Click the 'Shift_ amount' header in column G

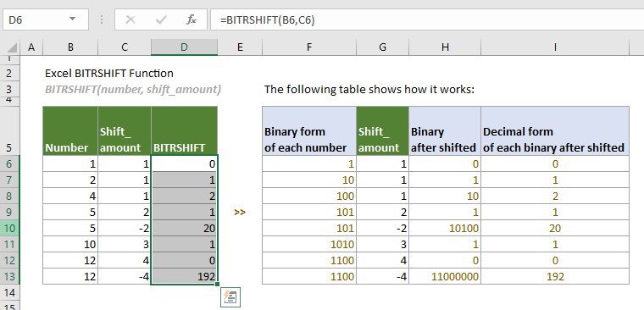click(382, 130)
